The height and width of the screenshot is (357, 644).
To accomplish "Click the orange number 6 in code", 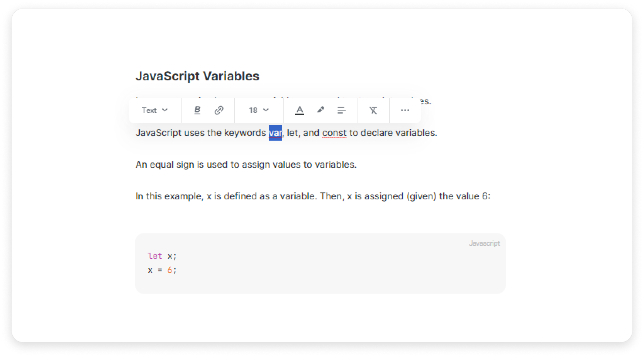I will 169,270.
